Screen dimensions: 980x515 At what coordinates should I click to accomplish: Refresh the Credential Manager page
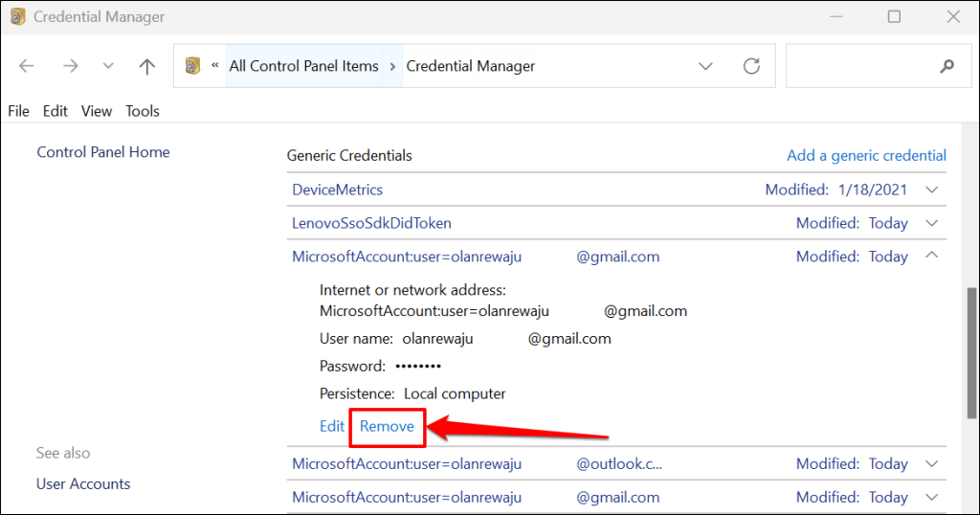752,67
